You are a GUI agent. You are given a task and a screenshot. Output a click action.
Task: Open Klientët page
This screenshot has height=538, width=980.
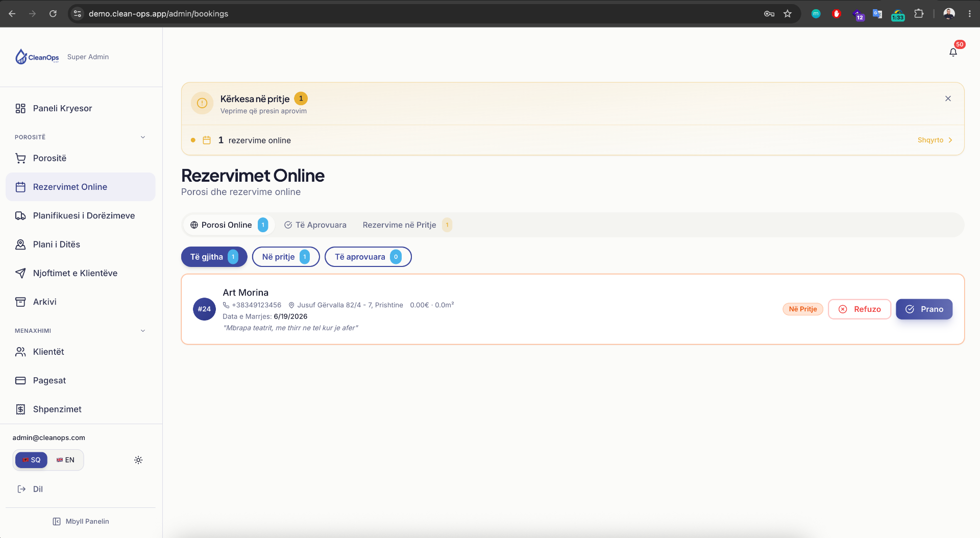coord(81,352)
